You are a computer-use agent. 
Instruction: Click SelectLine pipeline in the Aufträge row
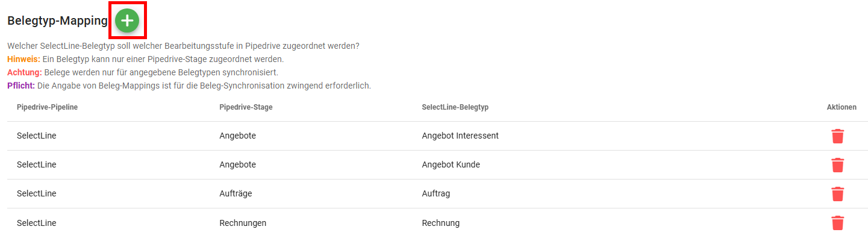[x=36, y=194]
